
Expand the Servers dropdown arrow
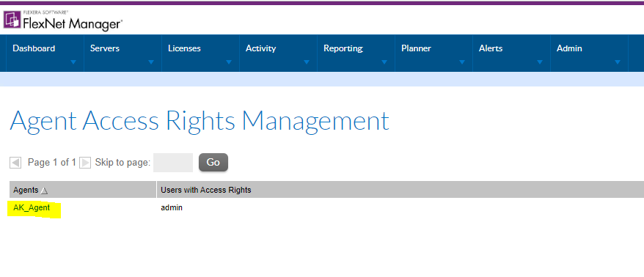pyautogui.click(x=151, y=62)
